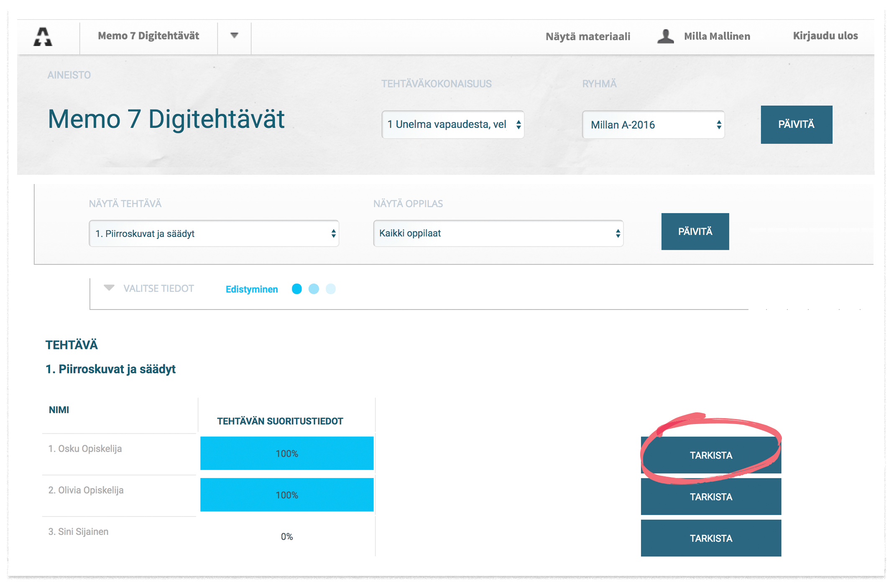Image resolution: width=894 pixels, height=588 pixels.
Task: Click Tarkista for Osku Opiskelija
Action: (x=711, y=455)
